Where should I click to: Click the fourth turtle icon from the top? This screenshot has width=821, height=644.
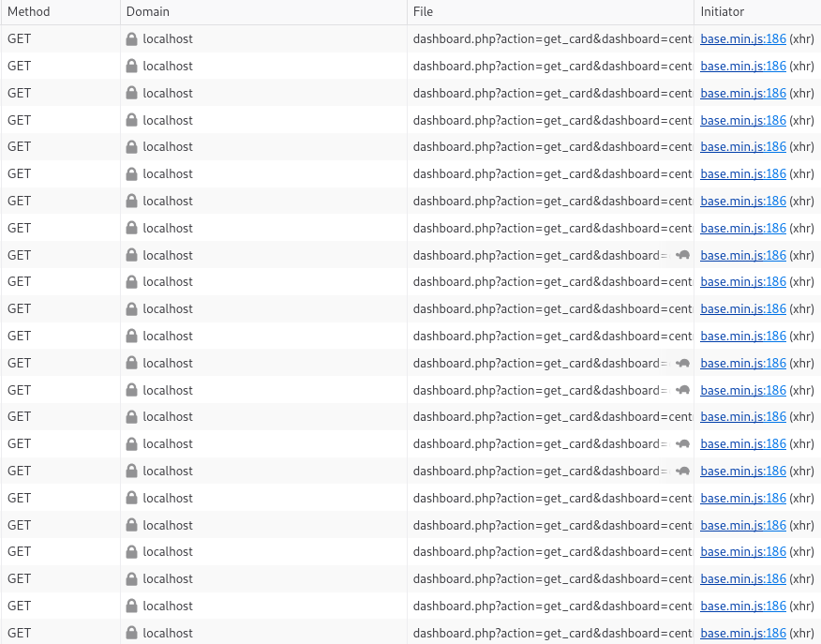(682, 443)
